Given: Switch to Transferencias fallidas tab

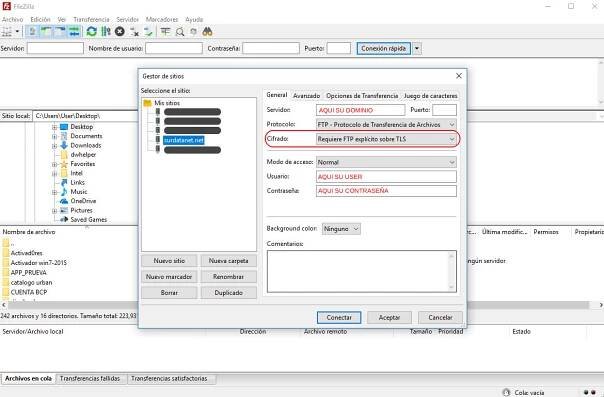Looking at the screenshot, I should pos(90,379).
